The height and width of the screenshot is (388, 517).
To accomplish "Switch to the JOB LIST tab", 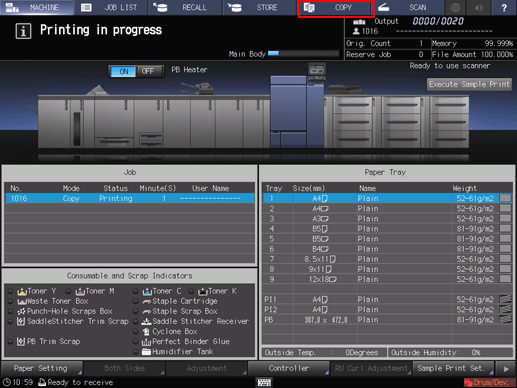I will (x=111, y=7).
